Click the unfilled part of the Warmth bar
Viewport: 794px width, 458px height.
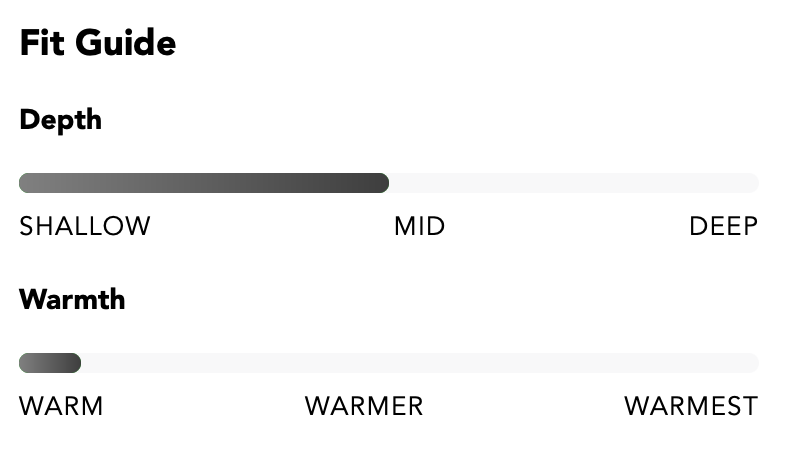click(x=420, y=363)
